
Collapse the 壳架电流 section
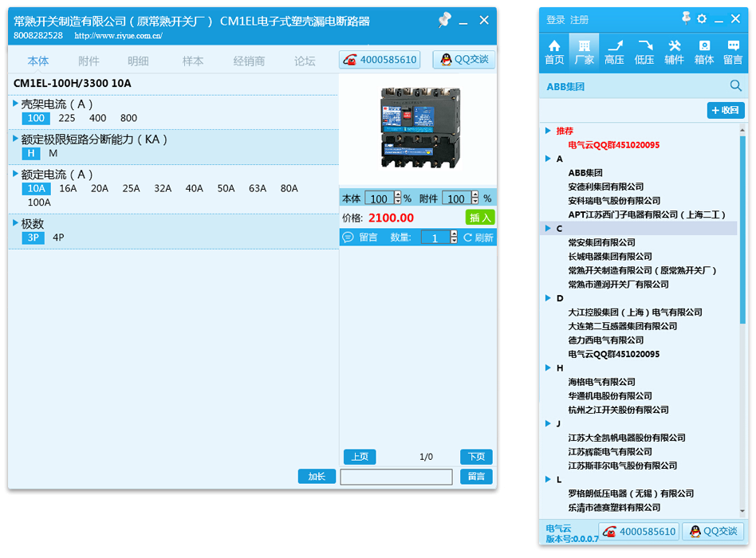[x=16, y=104]
